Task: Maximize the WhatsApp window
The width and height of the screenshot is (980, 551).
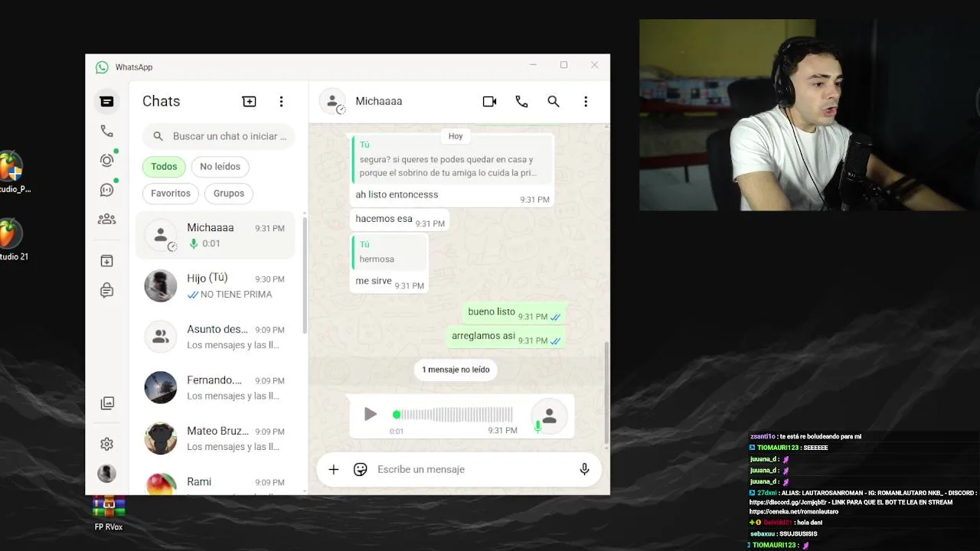Action: (x=563, y=65)
